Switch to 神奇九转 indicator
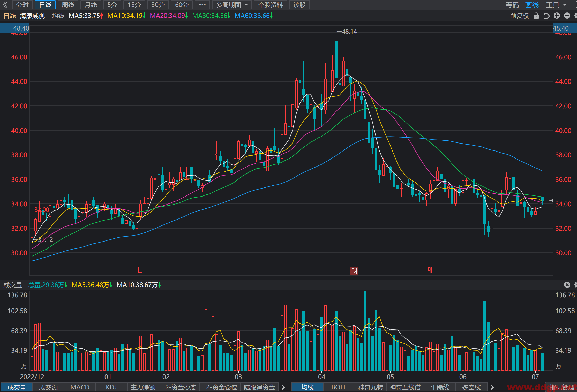The width and height of the screenshot is (577, 392). pos(371,387)
